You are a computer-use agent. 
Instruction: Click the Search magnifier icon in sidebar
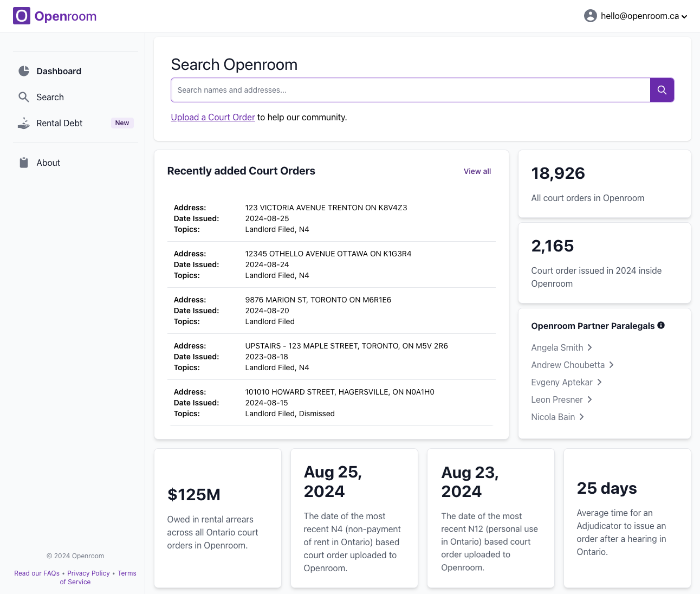pyautogui.click(x=24, y=97)
